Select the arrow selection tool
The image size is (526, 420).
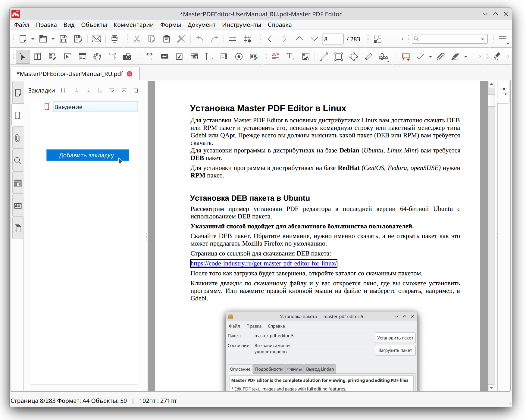(x=23, y=57)
